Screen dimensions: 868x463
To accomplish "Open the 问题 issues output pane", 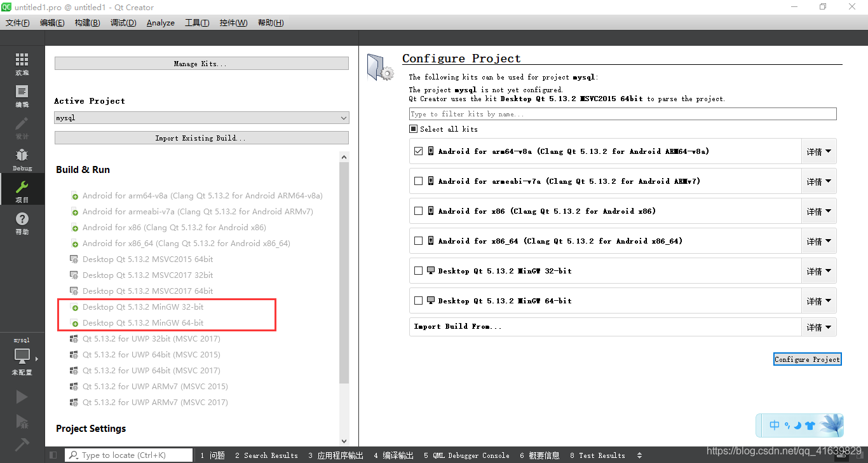I will point(213,455).
